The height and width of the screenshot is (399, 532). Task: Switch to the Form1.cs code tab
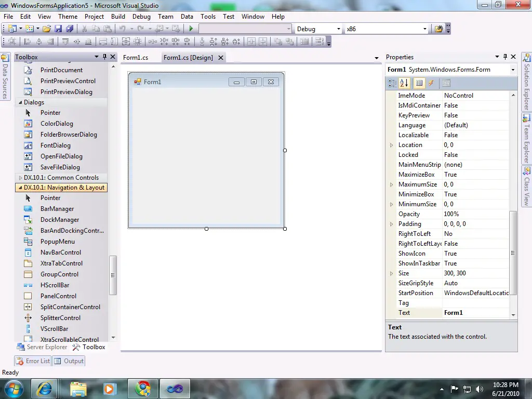click(136, 58)
